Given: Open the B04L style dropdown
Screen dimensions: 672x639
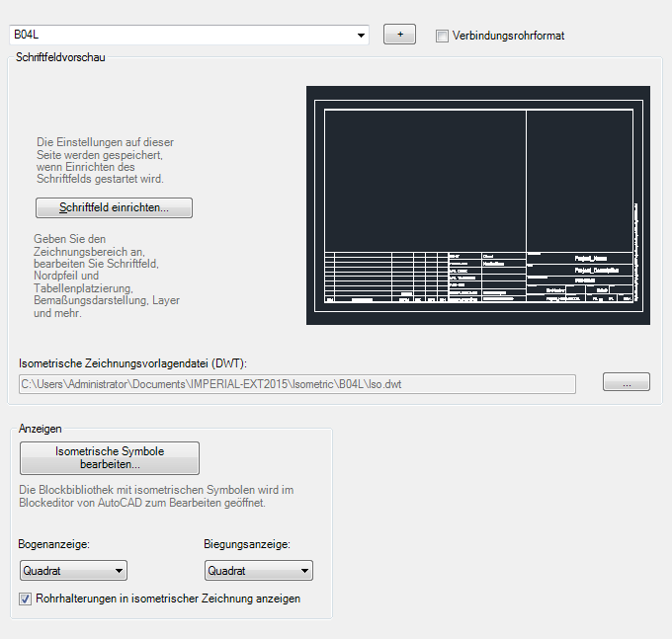Looking at the screenshot, I should point(189,35).
